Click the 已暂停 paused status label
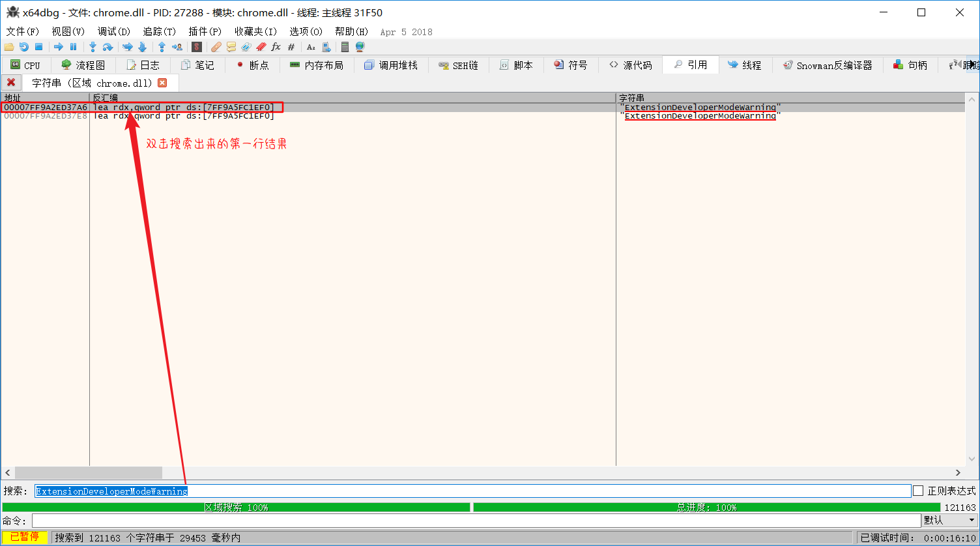This screenshot has width=980, height=546. [x=24, y=537]
